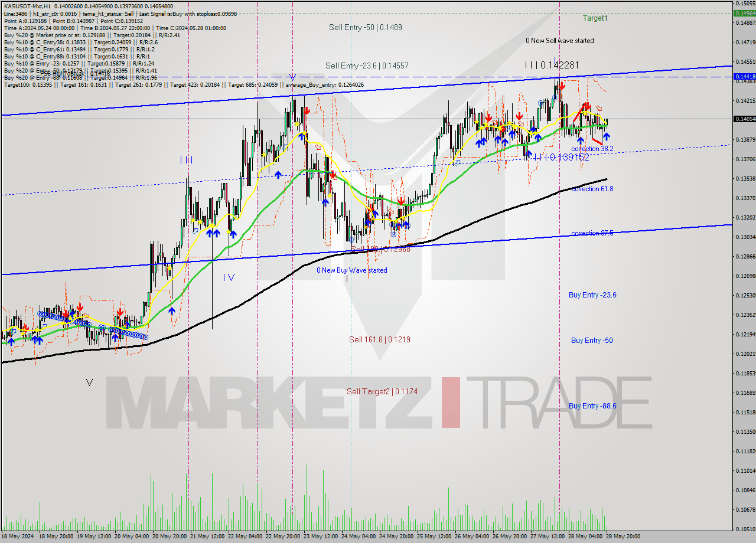Select the green 'Target1' label
This screenshot has height=543, width=756.
[x=595, y=18]
